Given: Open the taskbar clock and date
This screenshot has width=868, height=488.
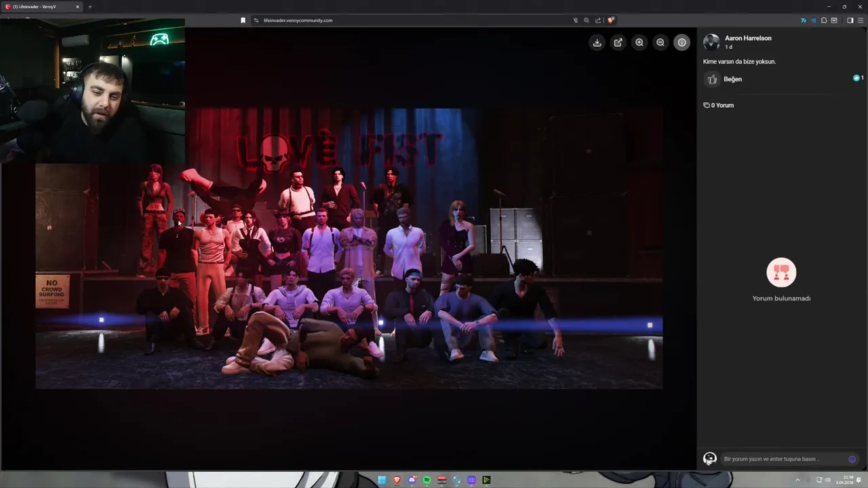Looking at the screenshot, I should coord(844,480).
